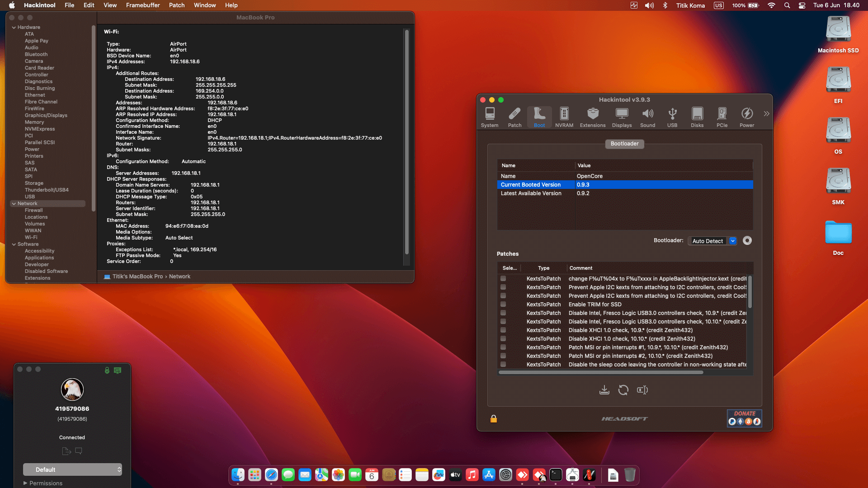The width and height of the screenshot is (868, 488).
Task: Collapse the Network tree section
Action: [x=14, y=204]
